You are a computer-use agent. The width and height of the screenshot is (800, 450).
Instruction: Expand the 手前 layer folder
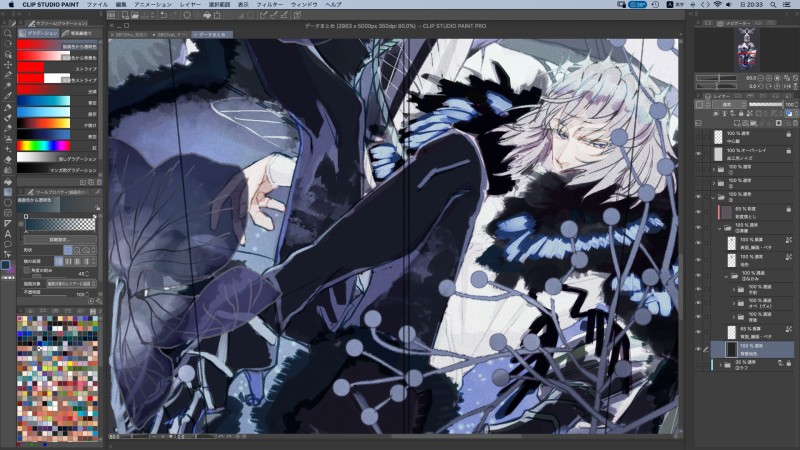734,289
